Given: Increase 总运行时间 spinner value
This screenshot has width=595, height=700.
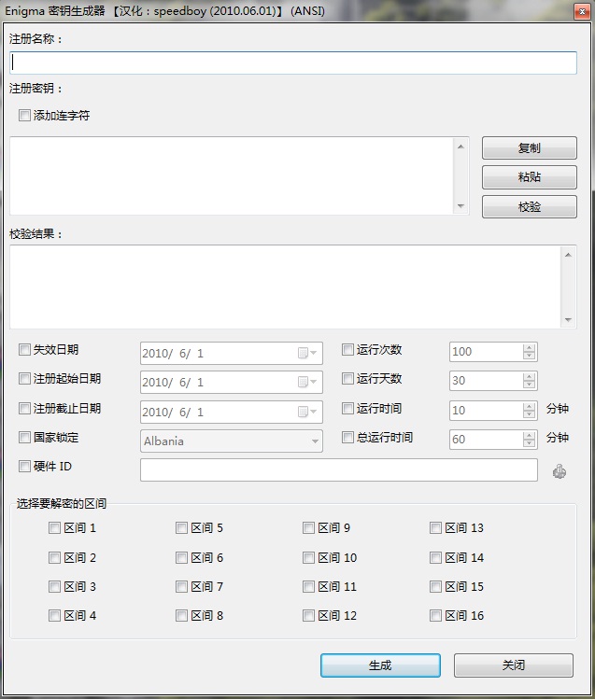Looking at the screenshot, I should [x=529, y=436].
